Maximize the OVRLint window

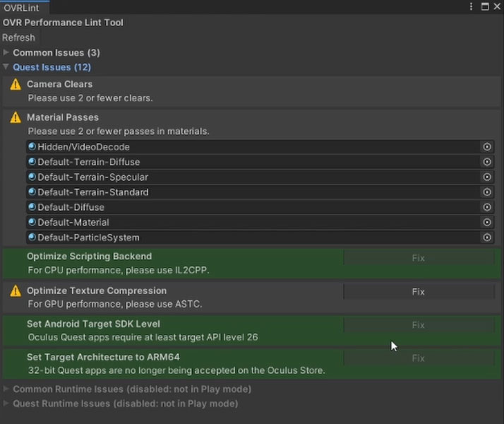485,6
